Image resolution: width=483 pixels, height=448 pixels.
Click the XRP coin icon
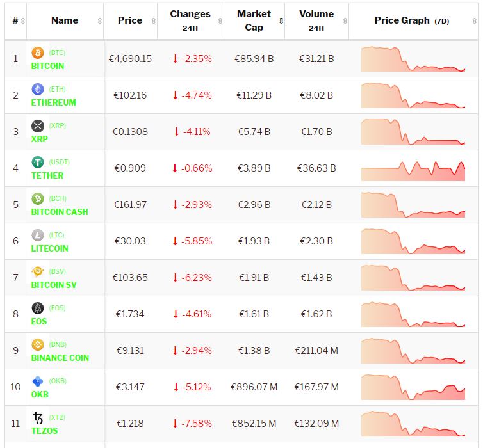(x=38, y=125)
